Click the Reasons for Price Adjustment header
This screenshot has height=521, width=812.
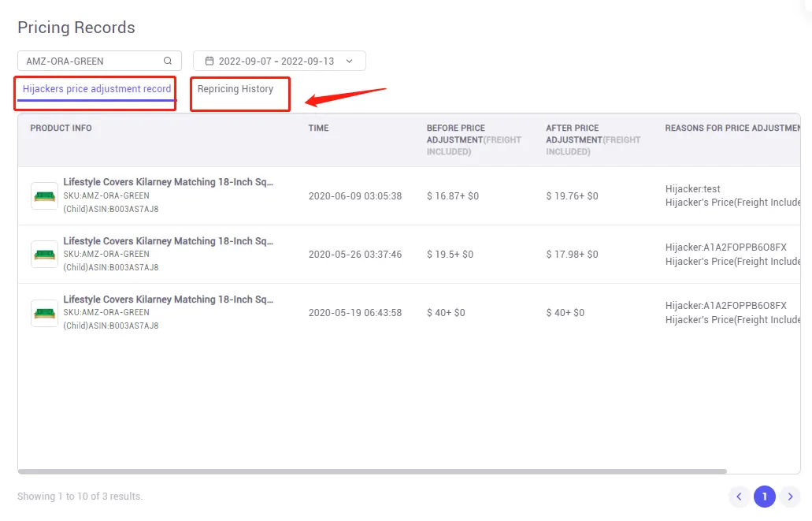point(731,128)
